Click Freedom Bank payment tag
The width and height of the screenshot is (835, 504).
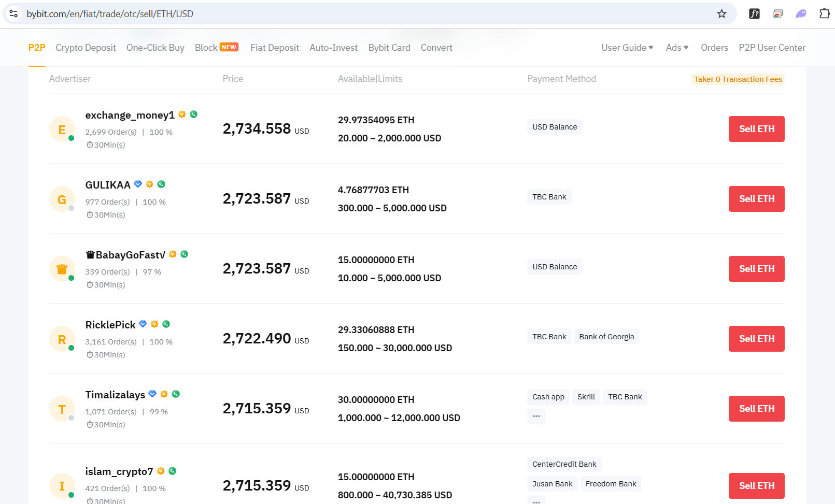click(x=611, y=484)
